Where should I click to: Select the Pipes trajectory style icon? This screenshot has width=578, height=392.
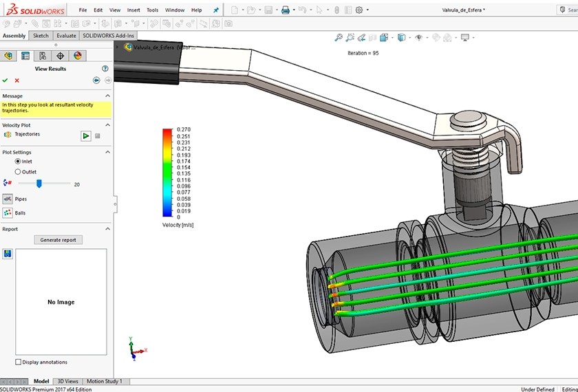point(8,199)
